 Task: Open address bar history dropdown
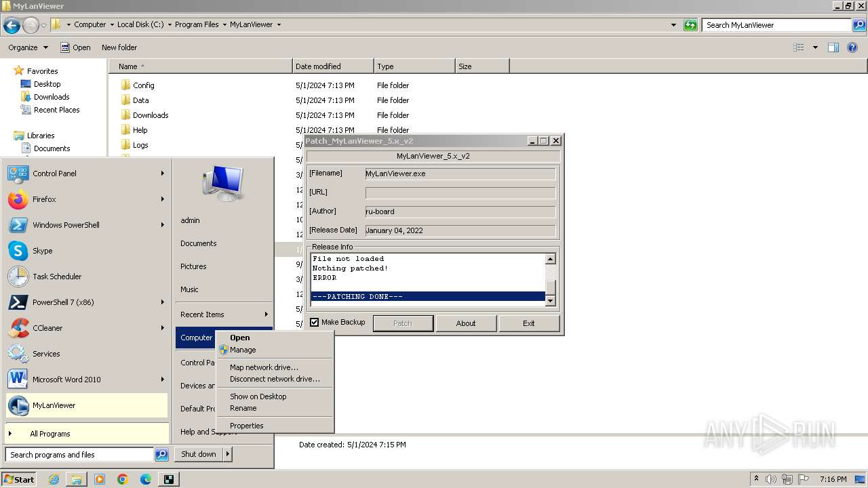click(673, 25)
